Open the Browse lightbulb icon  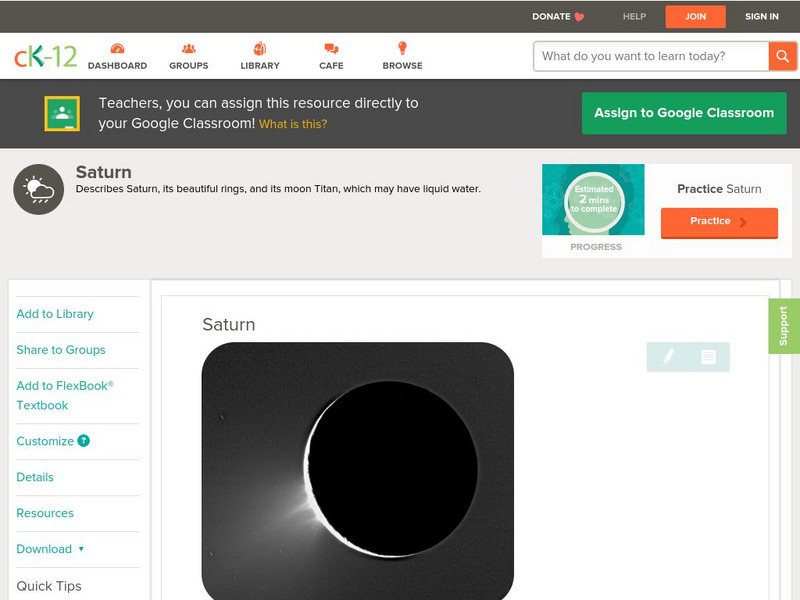(x=402, y=48)
